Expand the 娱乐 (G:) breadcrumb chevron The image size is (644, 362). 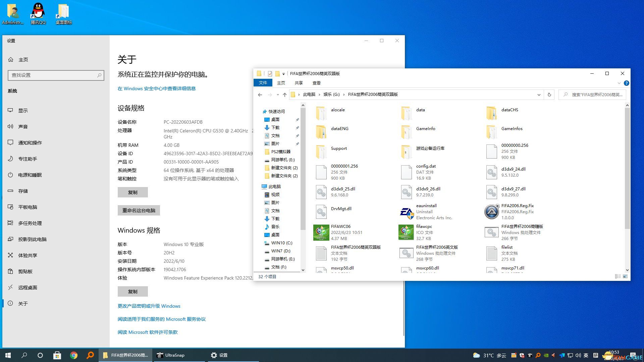coord(344,95)
